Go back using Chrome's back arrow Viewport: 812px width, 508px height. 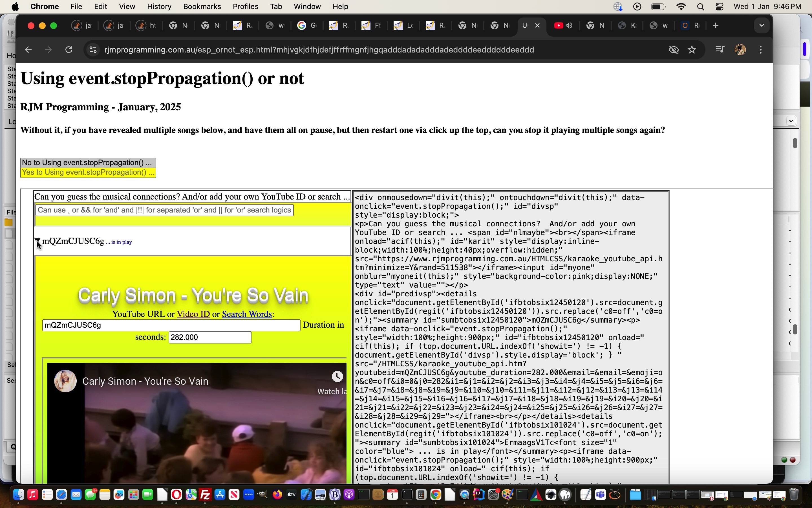click(x=28, y=50)
